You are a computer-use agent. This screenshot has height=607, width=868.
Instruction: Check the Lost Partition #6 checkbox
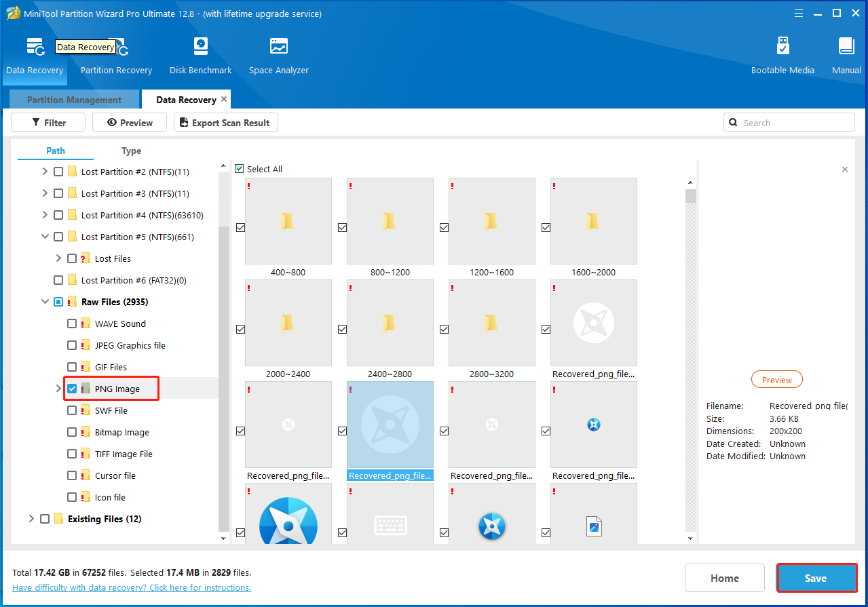click(58, 280)
